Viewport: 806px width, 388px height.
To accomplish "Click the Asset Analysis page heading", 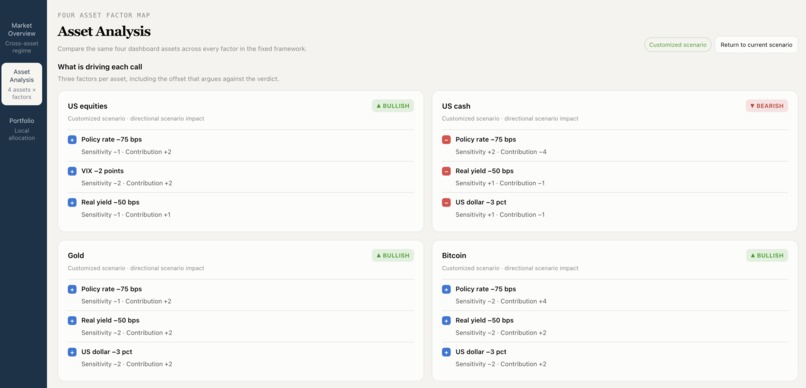I will click(x=104, y=31).
